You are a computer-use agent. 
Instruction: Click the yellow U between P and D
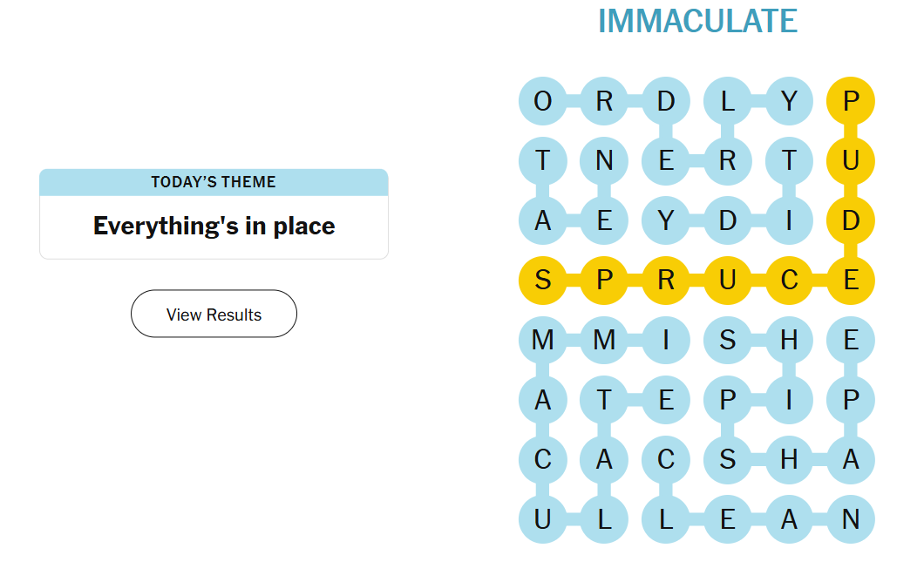(x=851, y=161)
